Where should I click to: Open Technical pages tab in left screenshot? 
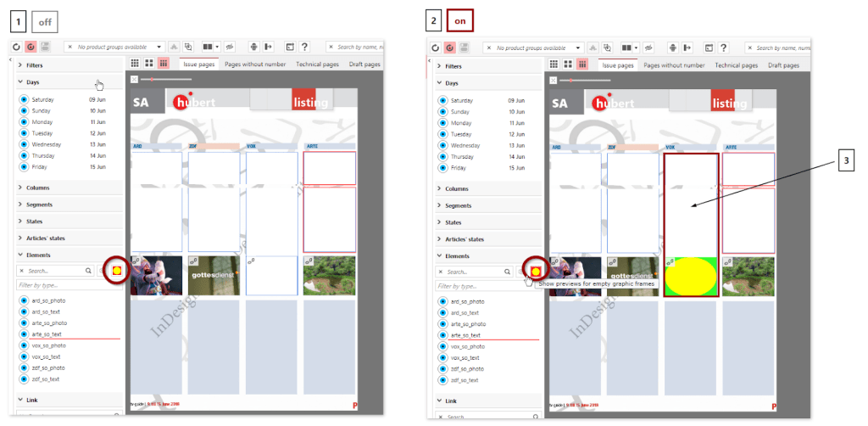tap(317, 64)
